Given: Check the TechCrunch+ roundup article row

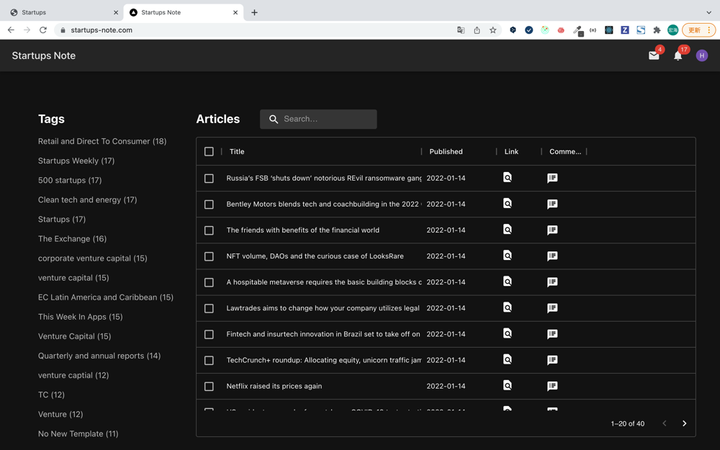Looking at the screenshot, I should [209, 360].
